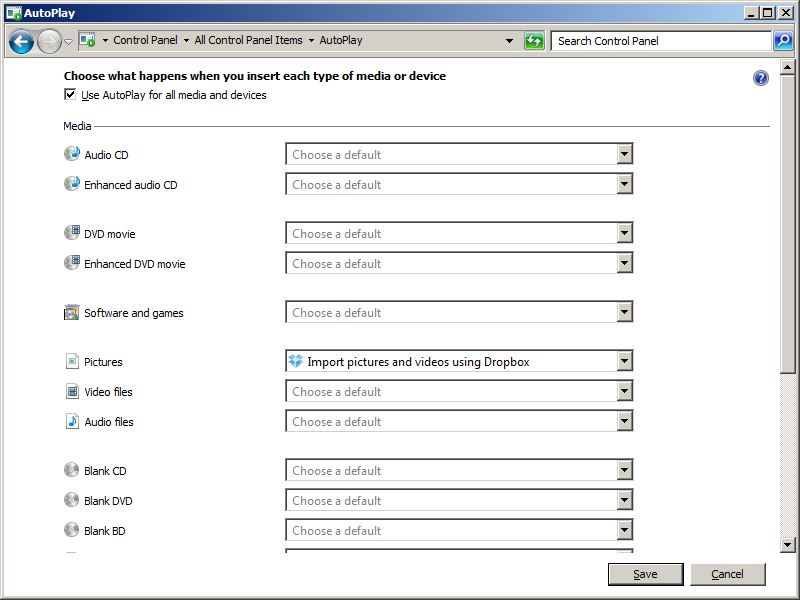800x600 pixels.
Task: Click the blue Help question mark icon
Action: [761, 78]
